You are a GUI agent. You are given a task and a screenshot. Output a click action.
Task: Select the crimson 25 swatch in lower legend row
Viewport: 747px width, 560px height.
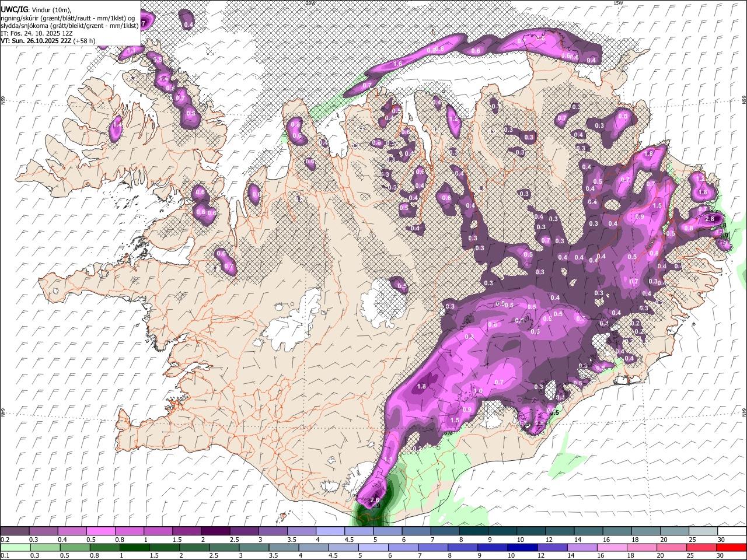click(x=700, y=547)
